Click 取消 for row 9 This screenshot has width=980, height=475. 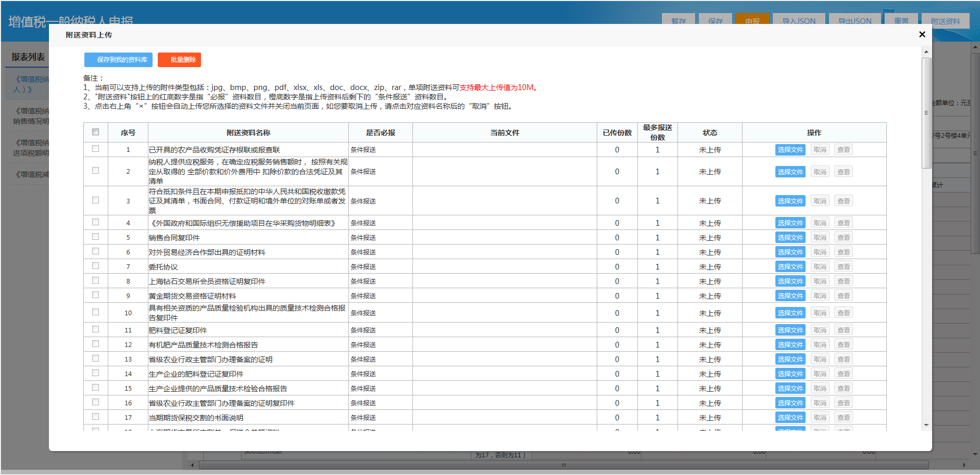point(820,296)
